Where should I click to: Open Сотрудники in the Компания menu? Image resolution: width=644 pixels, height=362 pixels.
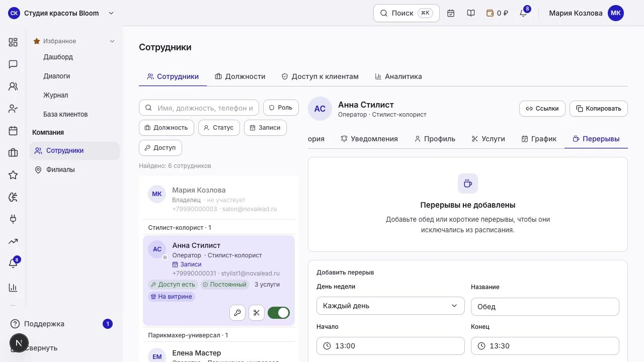[74, 150]
